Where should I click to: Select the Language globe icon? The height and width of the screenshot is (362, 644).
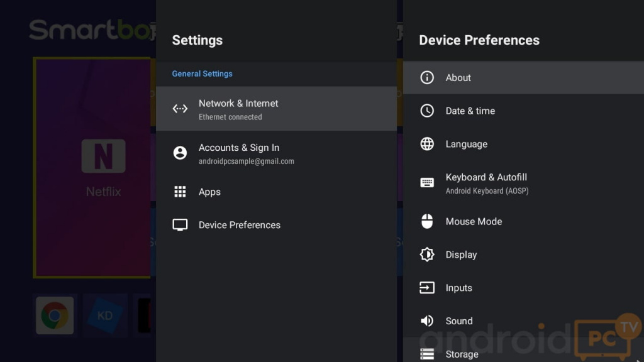(x=427, y=144)
